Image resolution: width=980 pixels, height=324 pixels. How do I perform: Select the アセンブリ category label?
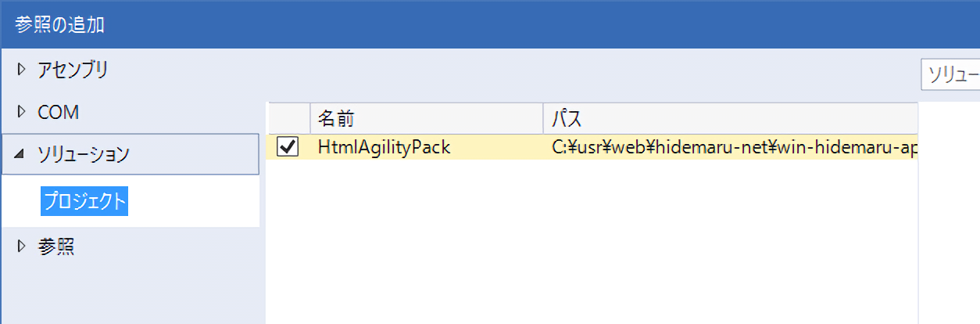73,70
